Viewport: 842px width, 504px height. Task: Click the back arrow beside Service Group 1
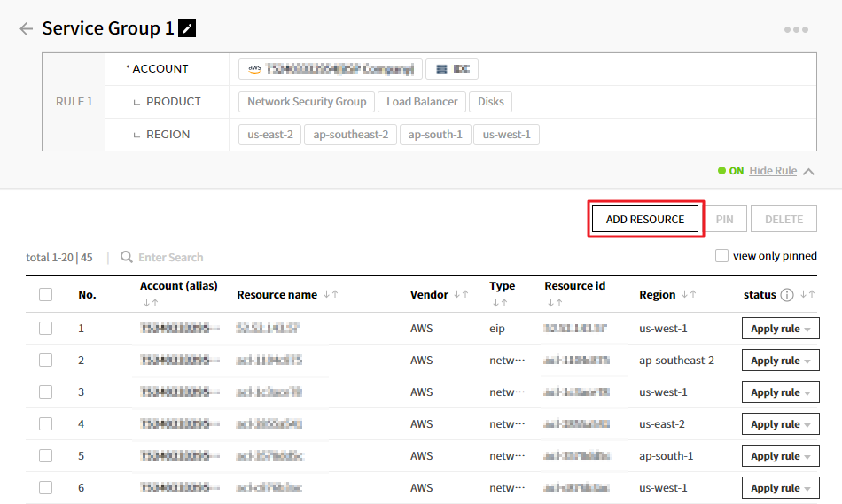[26, 28]
